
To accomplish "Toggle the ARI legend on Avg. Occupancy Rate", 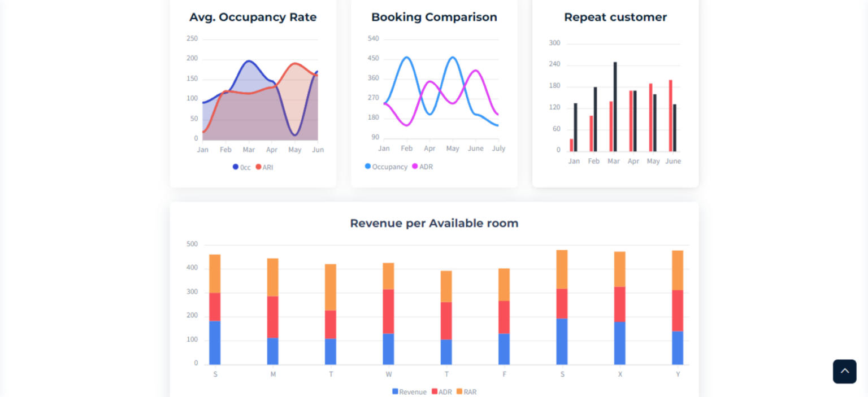I will (264, 167).
